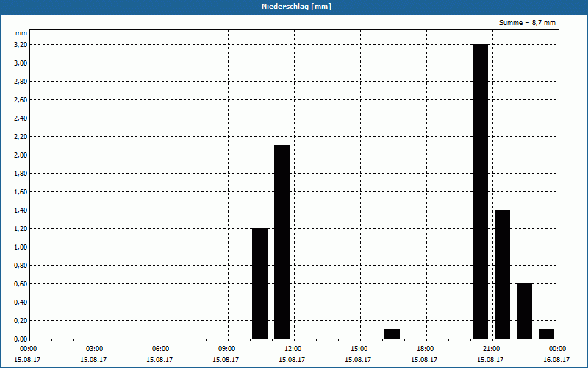The image size is (588, 368).
Task: Click the 09:00 time label
Action: click(x=227, y=349)
